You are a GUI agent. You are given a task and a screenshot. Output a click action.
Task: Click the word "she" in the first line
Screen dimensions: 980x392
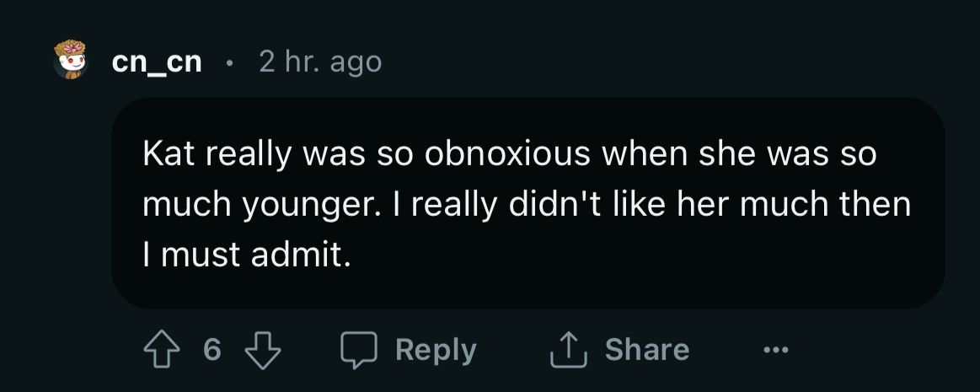(x=741, y=155)
